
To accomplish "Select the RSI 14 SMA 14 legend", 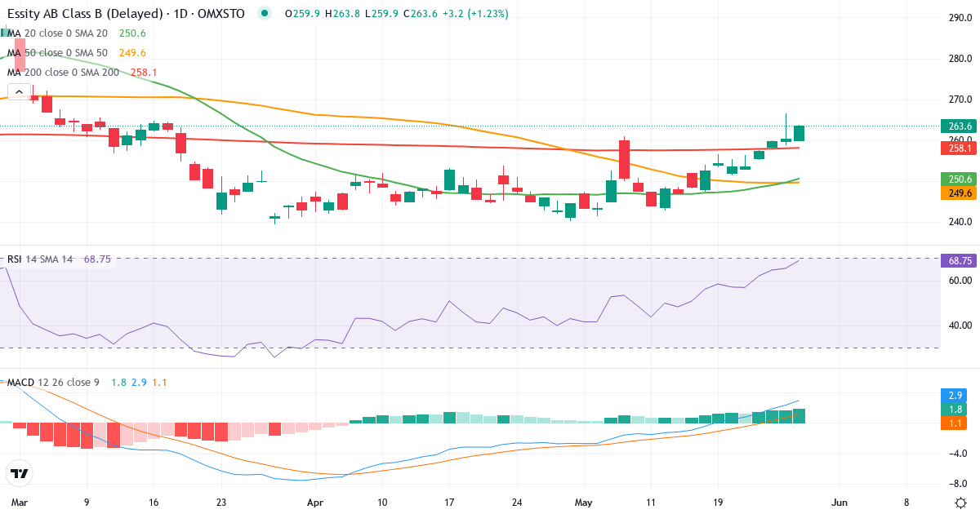I will coord(60,259).
